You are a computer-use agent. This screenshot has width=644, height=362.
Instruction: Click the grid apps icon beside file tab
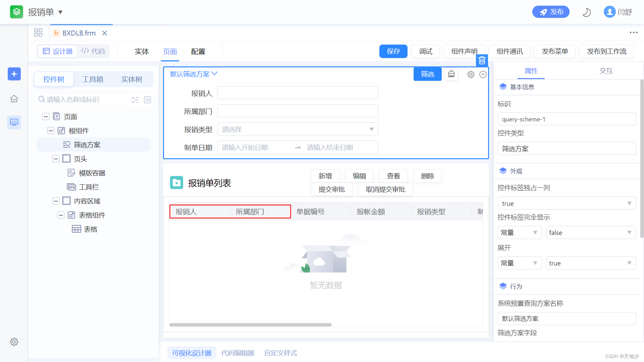pyautogui.click(x=38, y=33)
